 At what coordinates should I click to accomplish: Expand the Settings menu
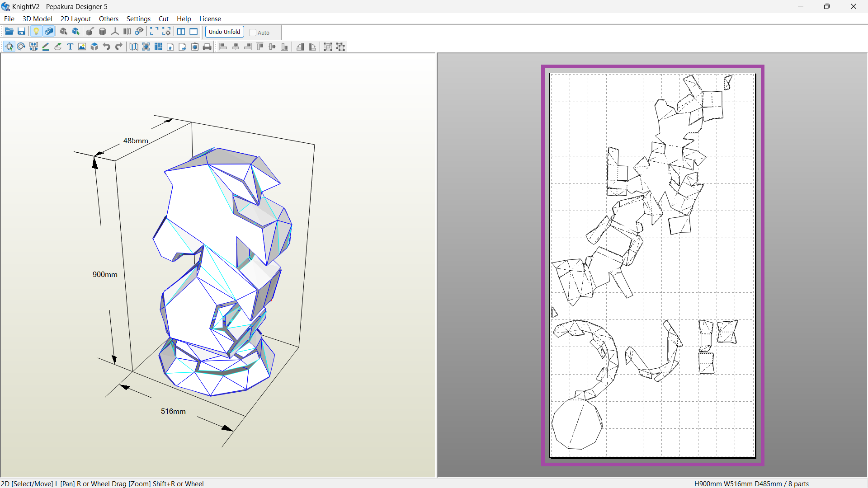tap(138, 19)
